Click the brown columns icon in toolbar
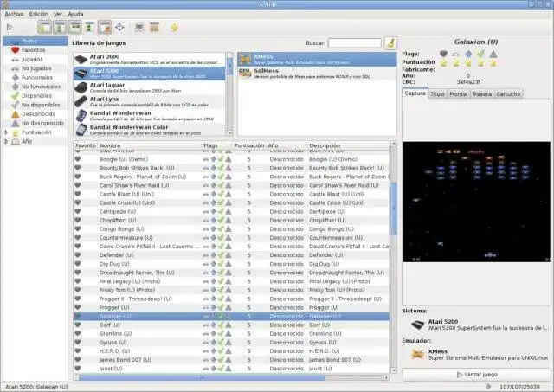This screenshot has width=554, height=392. (x=154, y=27)
